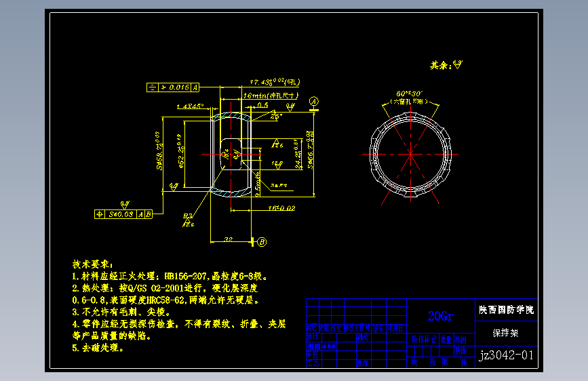
Task: Click the 保持架 part name
Action: click(x=505, y=333)
